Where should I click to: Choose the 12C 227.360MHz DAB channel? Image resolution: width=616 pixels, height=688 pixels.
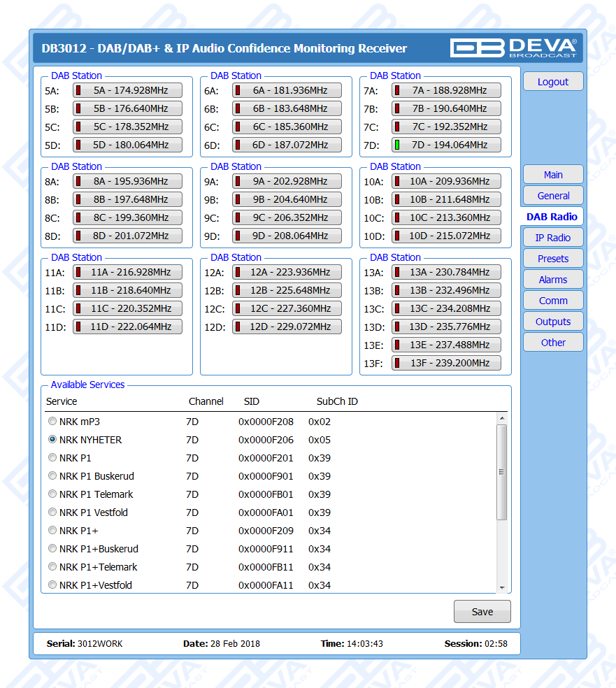click(x=287, y=309)
